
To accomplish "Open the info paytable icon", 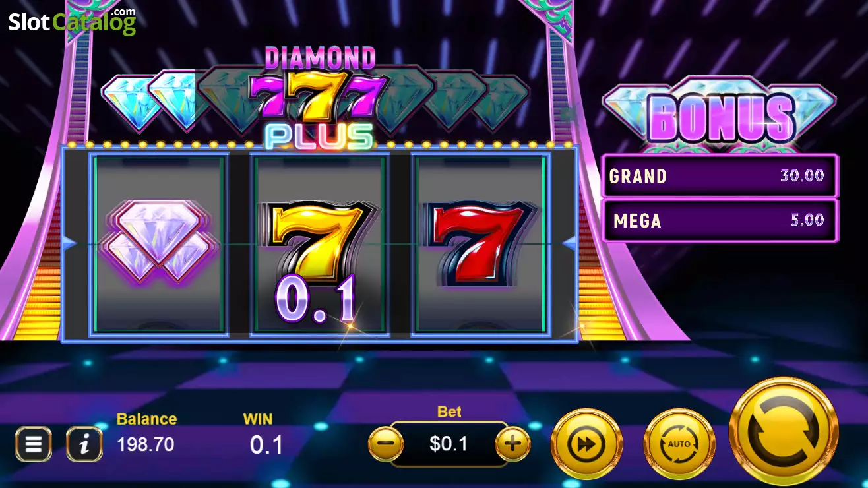I will (x=84, y=444).
